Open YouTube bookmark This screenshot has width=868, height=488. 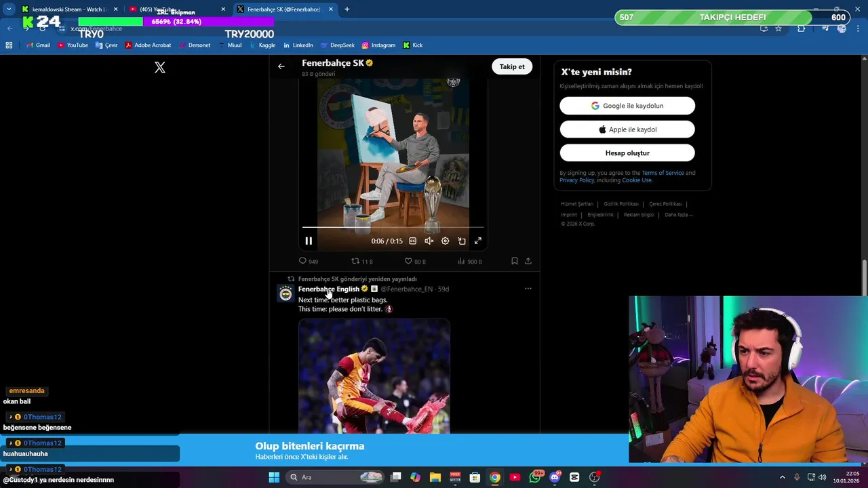pos(73,45)
